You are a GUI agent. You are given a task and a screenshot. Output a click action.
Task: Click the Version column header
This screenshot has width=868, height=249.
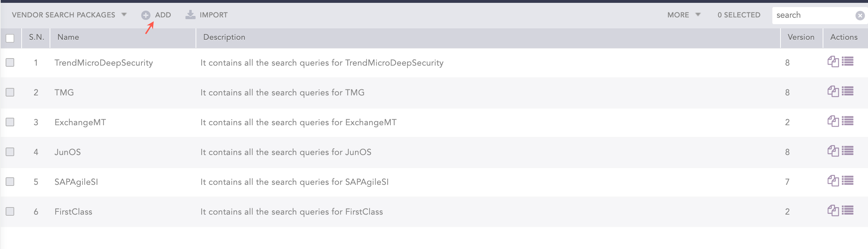pos(801,37)
